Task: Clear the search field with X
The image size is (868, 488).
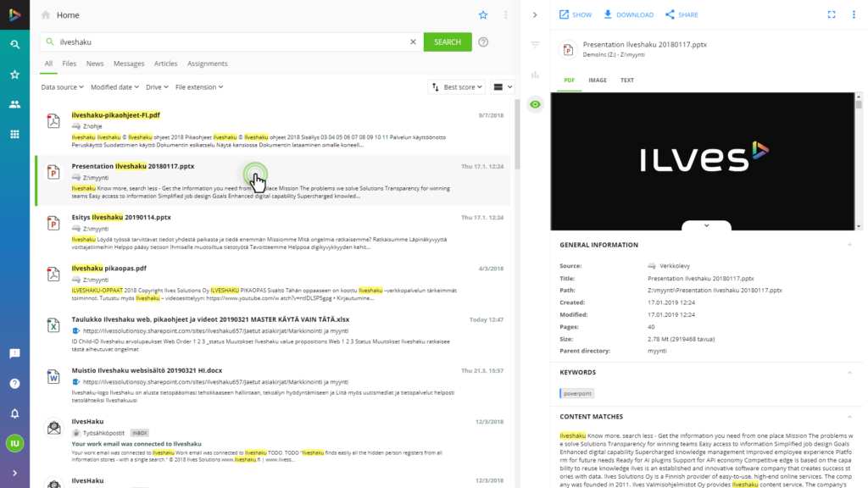Action: 413,42
